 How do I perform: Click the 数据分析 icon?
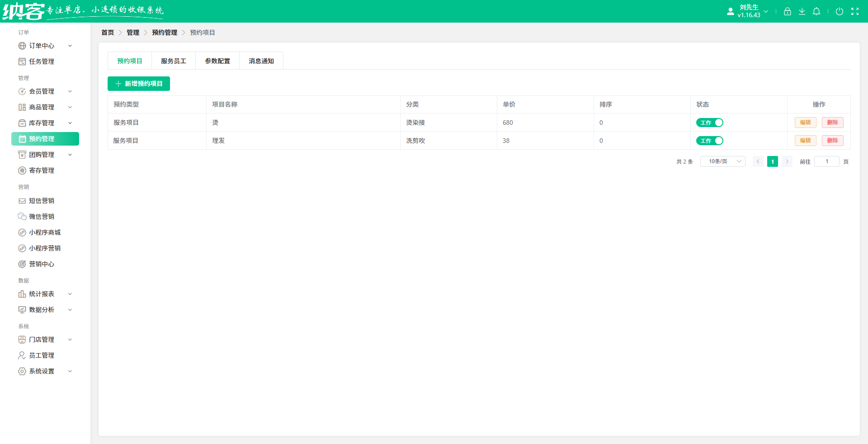tap(22, 310)
